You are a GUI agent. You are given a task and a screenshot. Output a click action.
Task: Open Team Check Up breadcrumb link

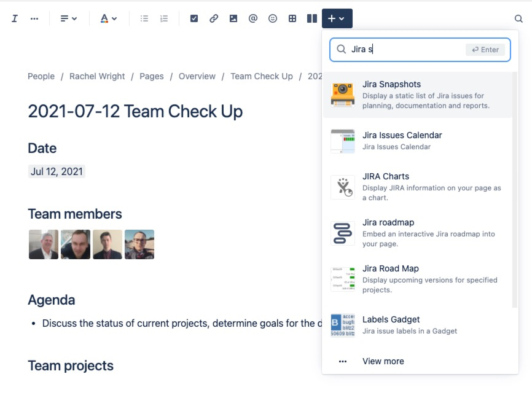click(x=262, y=76)
